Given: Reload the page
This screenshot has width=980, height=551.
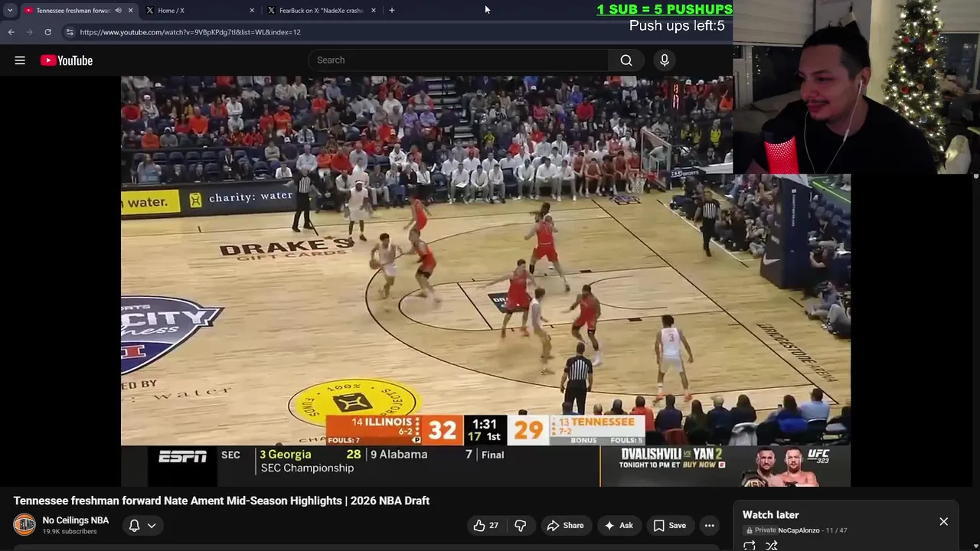Looking at the screenshot, I should (47, 32).
